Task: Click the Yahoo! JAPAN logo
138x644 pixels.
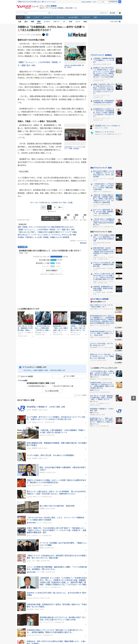Action: point(24,7)
